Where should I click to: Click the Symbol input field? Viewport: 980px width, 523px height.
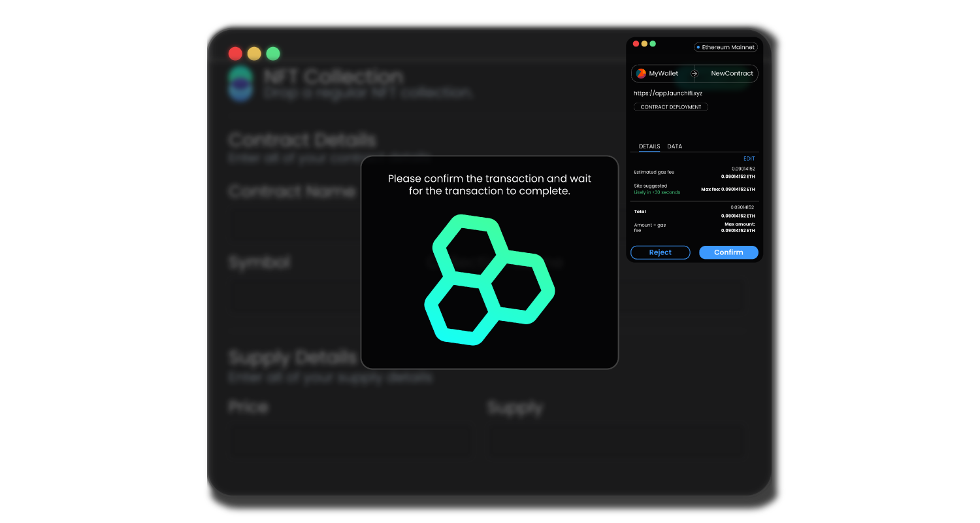[294, 296]
